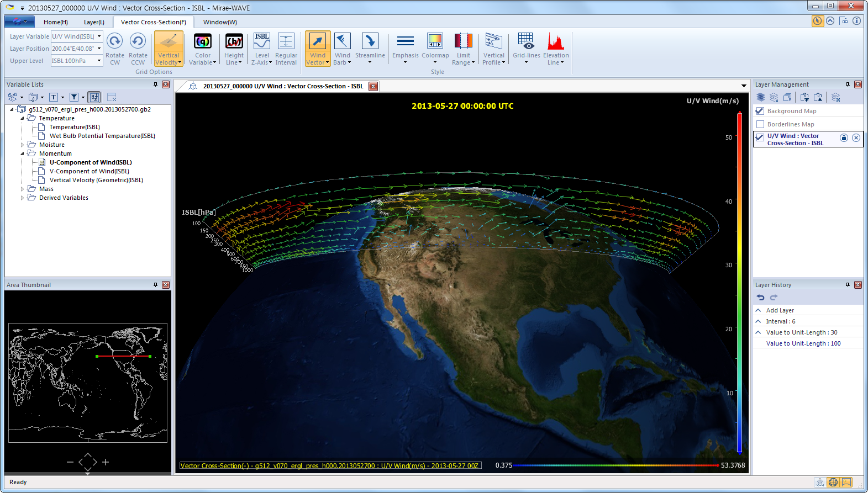Image resolution: width=868 pixels, height=493 pixels.
Task: Click the clear all layers icon
Action: click(x=835, y=97)
